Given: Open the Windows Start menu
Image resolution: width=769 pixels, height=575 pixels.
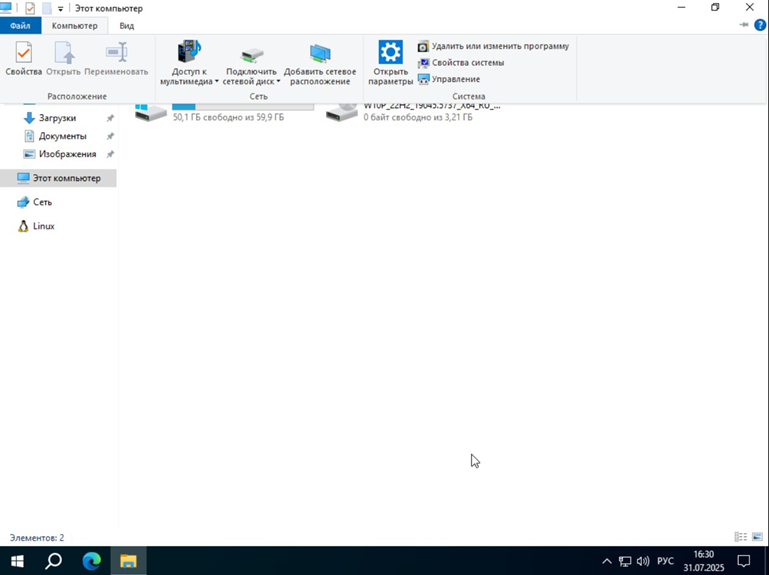Looking at the screenshot, I should (17, 561).
